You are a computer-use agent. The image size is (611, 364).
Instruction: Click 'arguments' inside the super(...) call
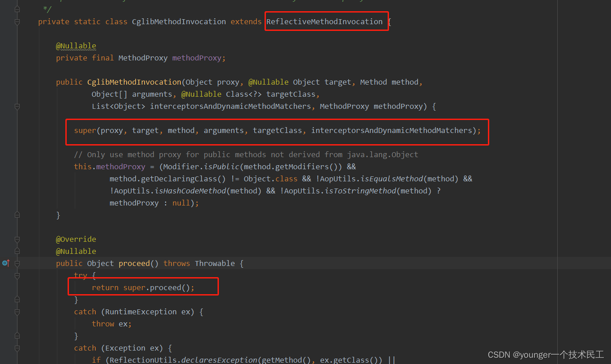click(224, 130)
